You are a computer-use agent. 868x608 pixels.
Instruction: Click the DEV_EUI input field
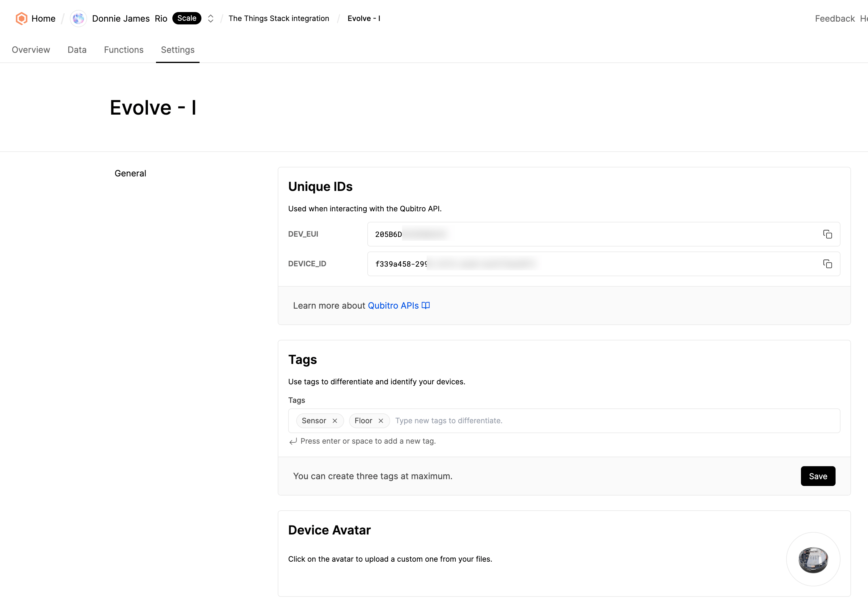point(594,234)
